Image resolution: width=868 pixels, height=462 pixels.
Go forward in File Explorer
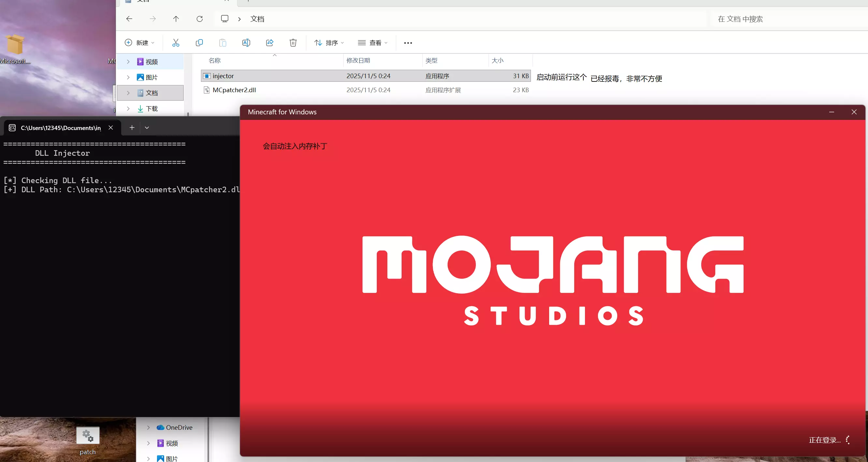(153, 19)
